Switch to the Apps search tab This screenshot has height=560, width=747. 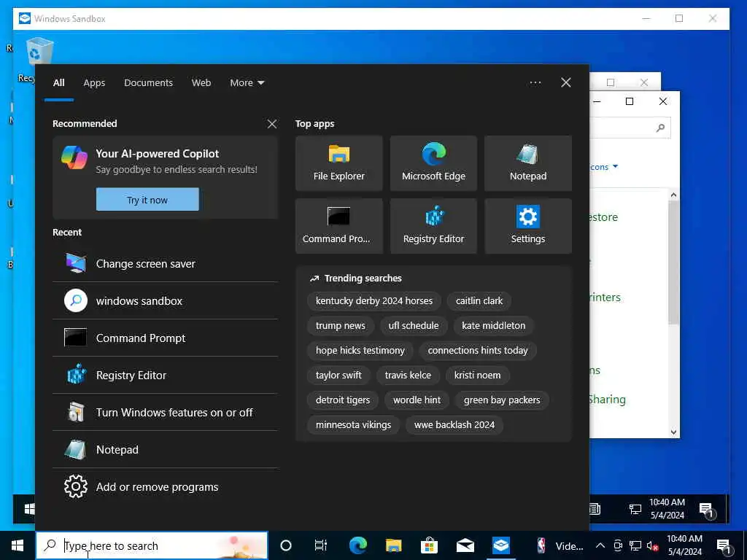pyautogui.click(x=94, y=83)
